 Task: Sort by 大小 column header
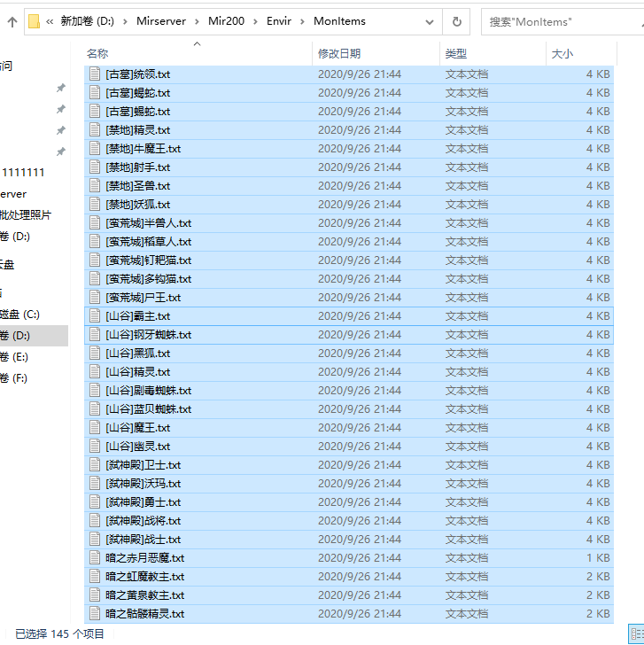click(563, 53)
